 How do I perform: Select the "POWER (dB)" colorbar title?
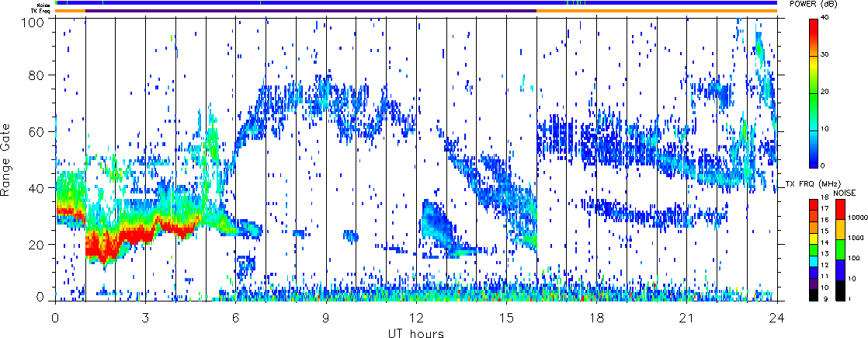tap(814, 3)
